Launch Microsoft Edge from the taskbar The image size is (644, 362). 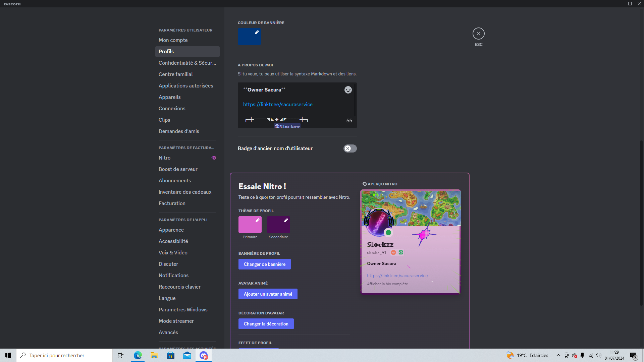[138, 355]
